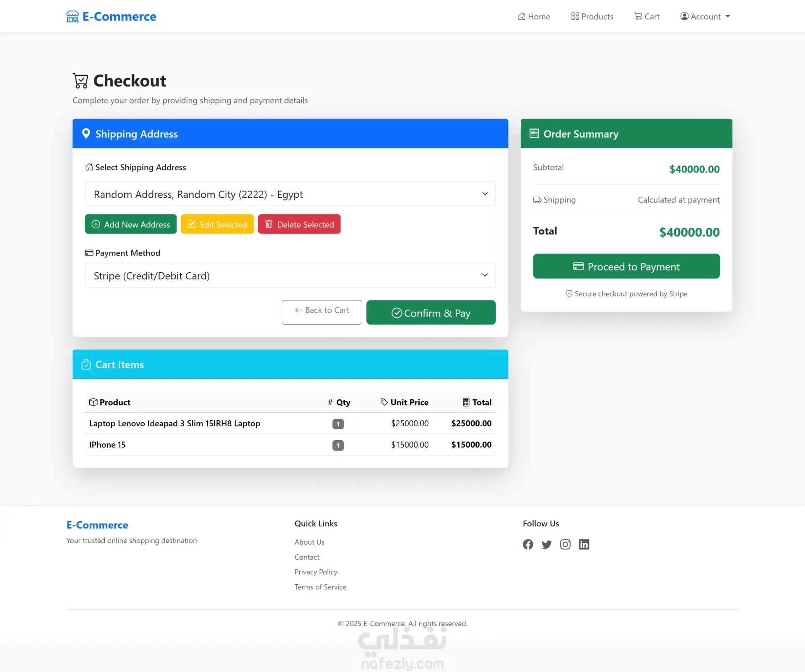The width and height of the screenshot is (805, 672).
Task: Click the Back to Cart button
Action: coord(322,312)
